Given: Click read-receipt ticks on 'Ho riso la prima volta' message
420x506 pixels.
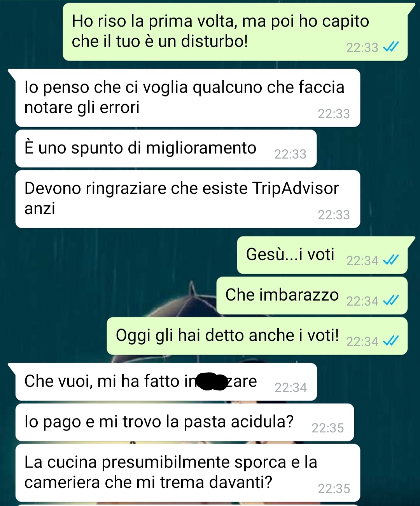Looking at the screenshot, I should [x=391, y=47].
